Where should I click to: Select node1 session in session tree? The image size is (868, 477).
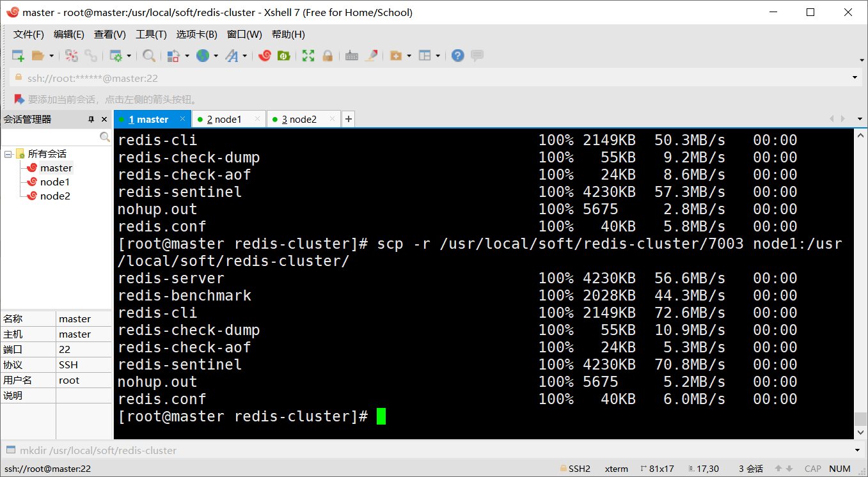55,182
